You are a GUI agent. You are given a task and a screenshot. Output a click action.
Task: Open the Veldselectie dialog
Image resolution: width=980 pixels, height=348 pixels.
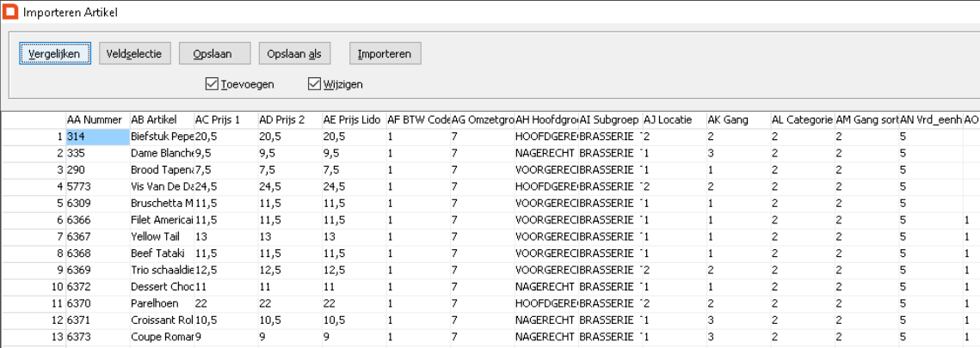(135, 53)
